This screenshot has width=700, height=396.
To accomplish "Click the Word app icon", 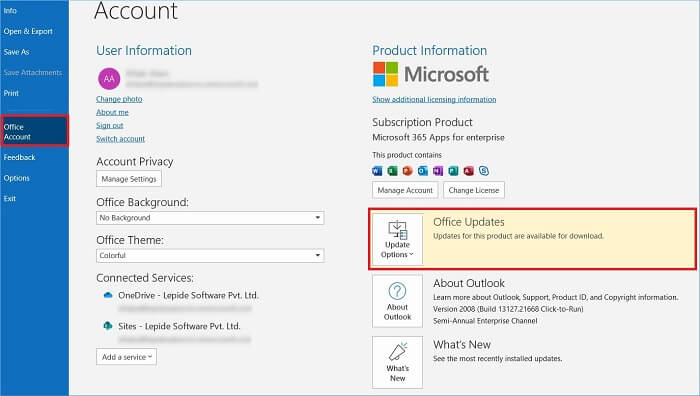I will coord(377,171).
